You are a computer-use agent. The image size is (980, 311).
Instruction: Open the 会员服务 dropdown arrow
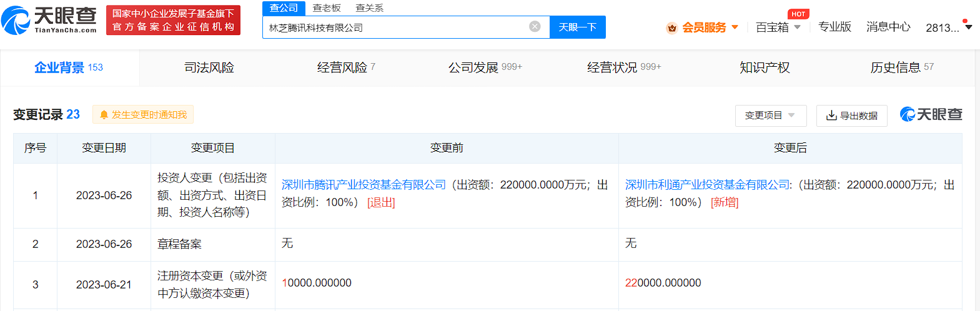(735, 27)
